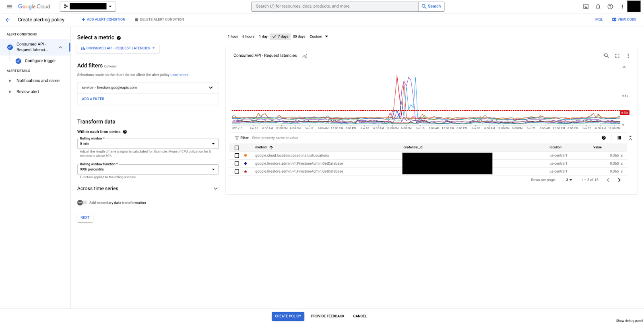This screenshot has height=324, width=644.
Task: Select all rows with header checkbox
Action: click(237, 148)
